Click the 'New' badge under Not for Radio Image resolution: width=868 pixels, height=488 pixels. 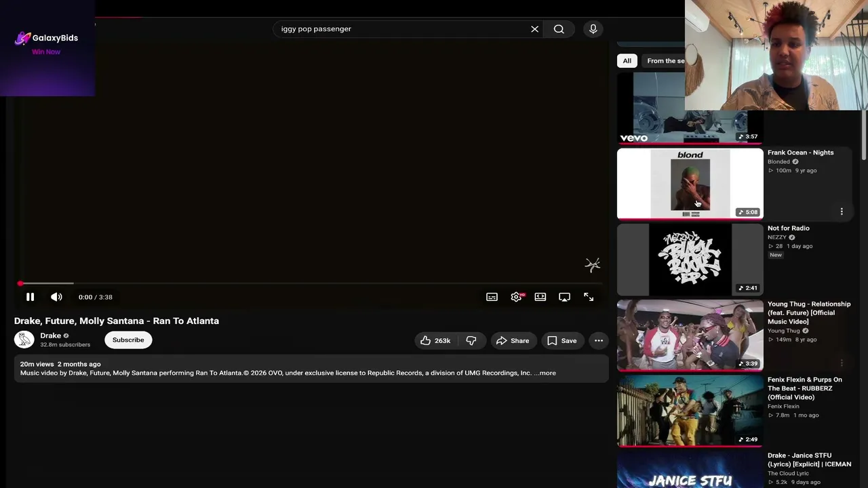pos(776,255)
